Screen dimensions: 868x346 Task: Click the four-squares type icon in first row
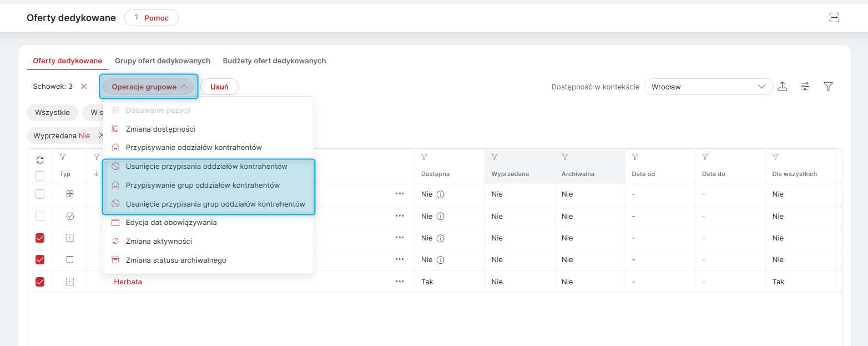click(70, 194)
